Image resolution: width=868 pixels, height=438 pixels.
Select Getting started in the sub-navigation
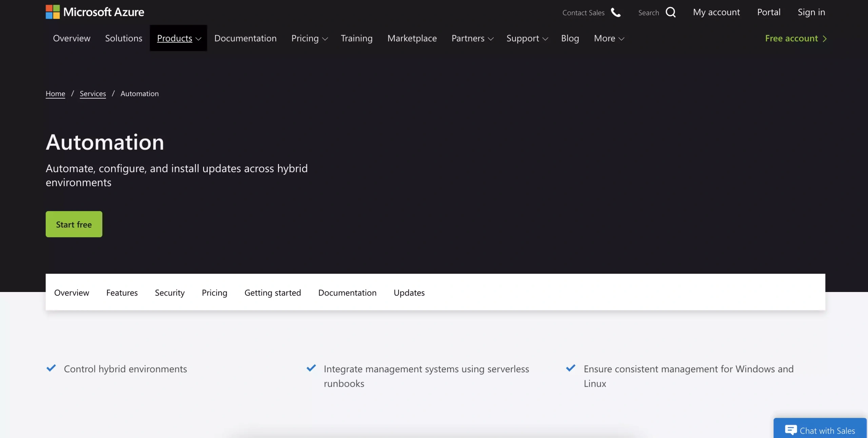coord(273,292)
